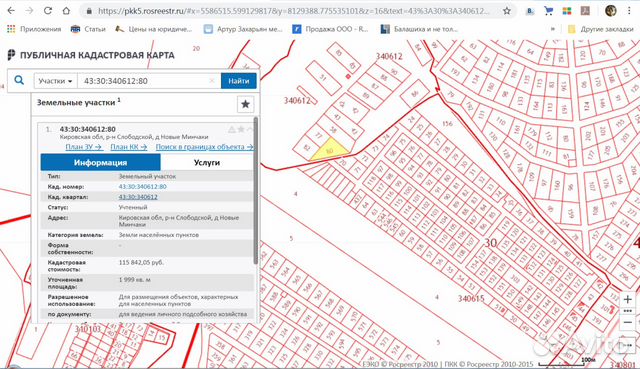Select the Информация tab
The image size is (640, 369).
100,162
